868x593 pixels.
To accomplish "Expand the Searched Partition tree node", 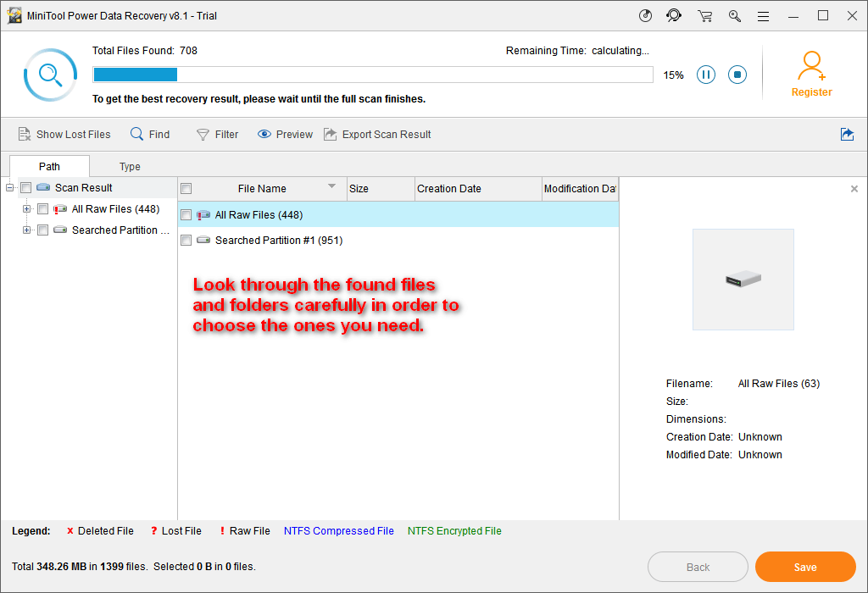I will [x=26, y=230].
